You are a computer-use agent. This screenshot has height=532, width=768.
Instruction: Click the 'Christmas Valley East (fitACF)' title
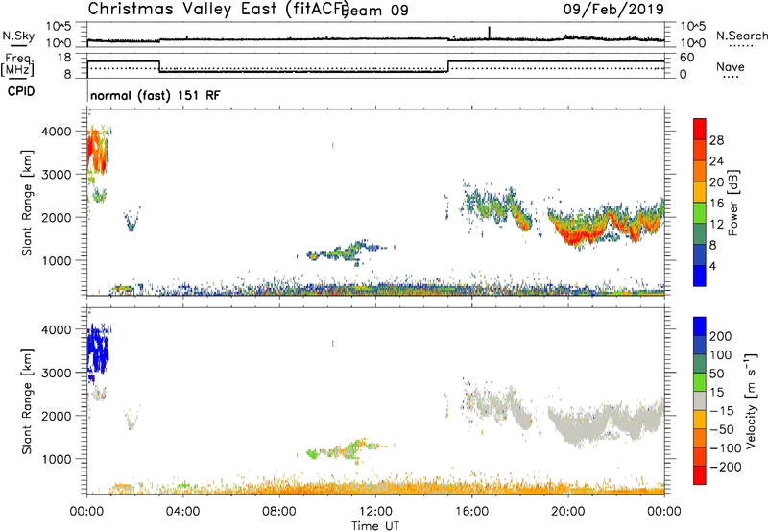pos(219,9)
